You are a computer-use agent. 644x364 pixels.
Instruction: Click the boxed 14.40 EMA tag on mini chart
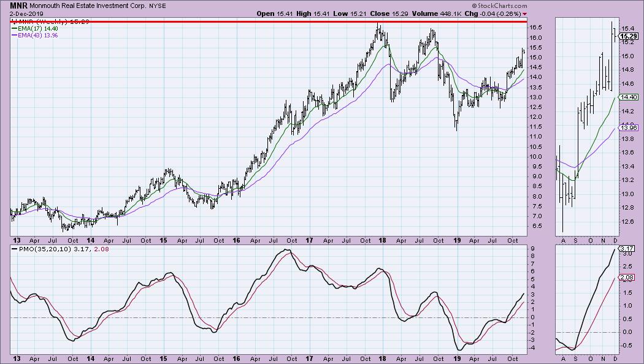[629, 97]
